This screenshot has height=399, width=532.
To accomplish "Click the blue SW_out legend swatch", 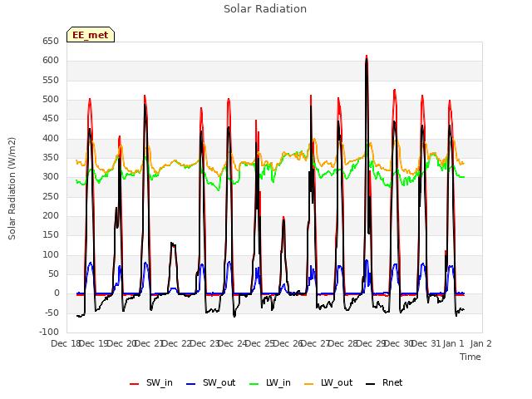I will coord(191,384).
